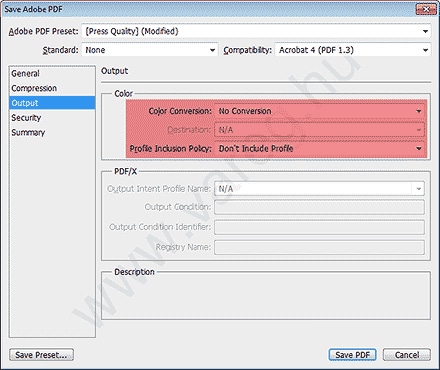Click the Output section heading
The width and height of the screenshot is (440, 370).
(115, 71)
